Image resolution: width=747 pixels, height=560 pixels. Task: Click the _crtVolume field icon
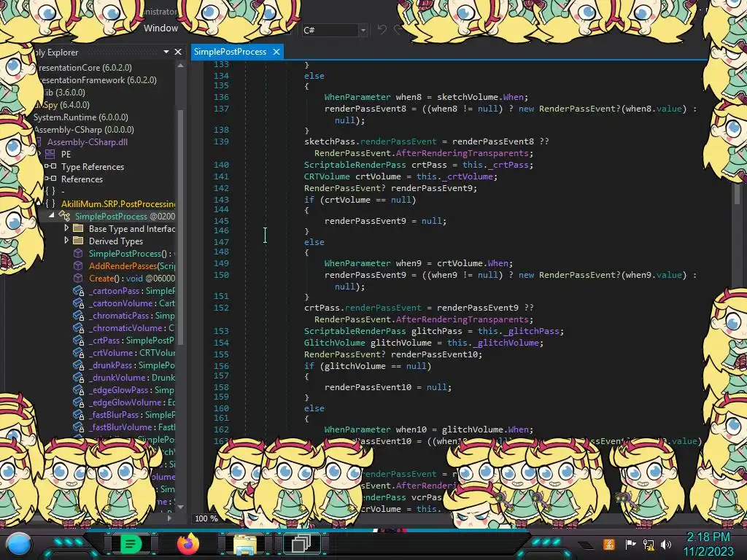(79, 353)
